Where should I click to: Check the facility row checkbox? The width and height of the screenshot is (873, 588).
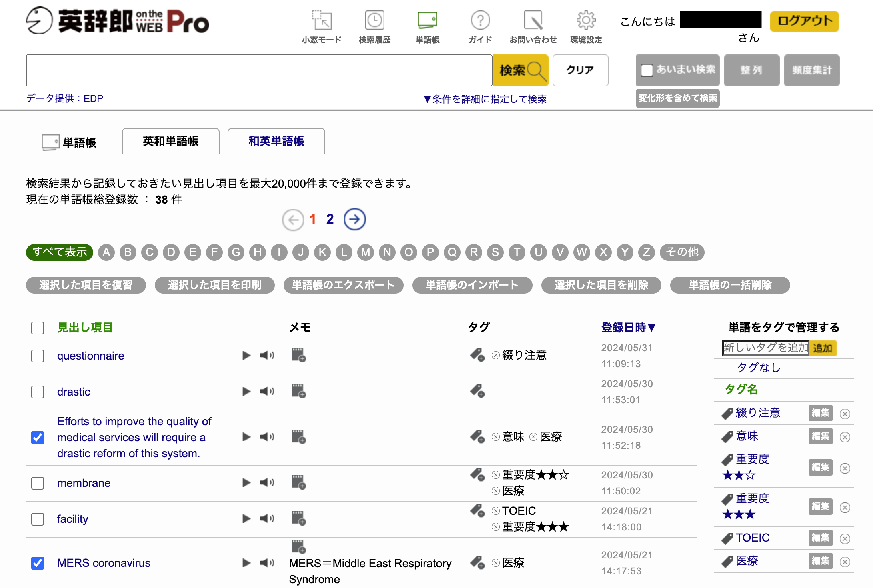[38, 519]
